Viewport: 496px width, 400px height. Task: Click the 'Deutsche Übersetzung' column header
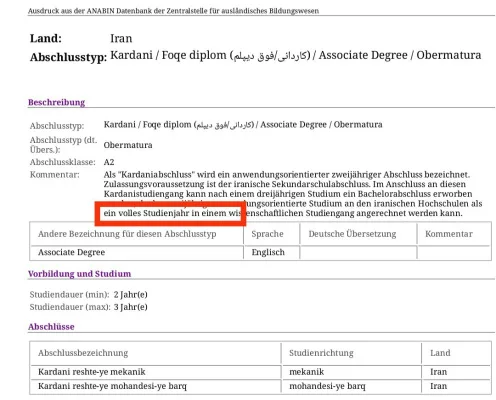(x=352, y=234)
